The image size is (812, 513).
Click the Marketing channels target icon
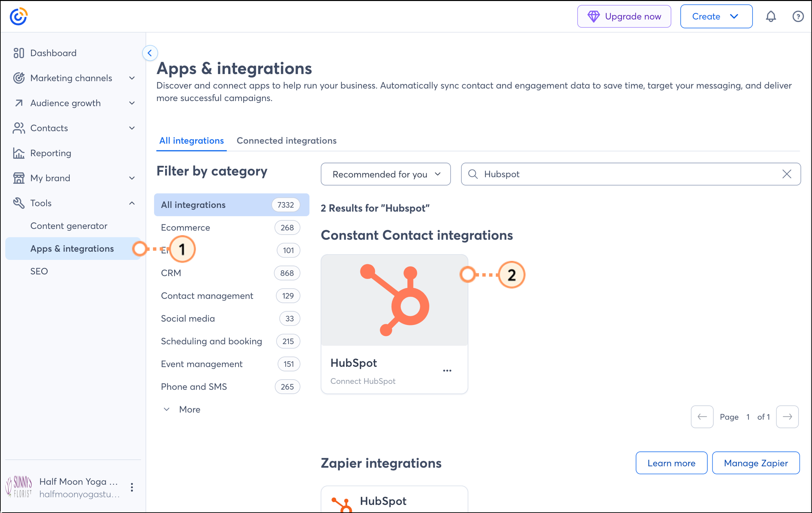point(19,78)
